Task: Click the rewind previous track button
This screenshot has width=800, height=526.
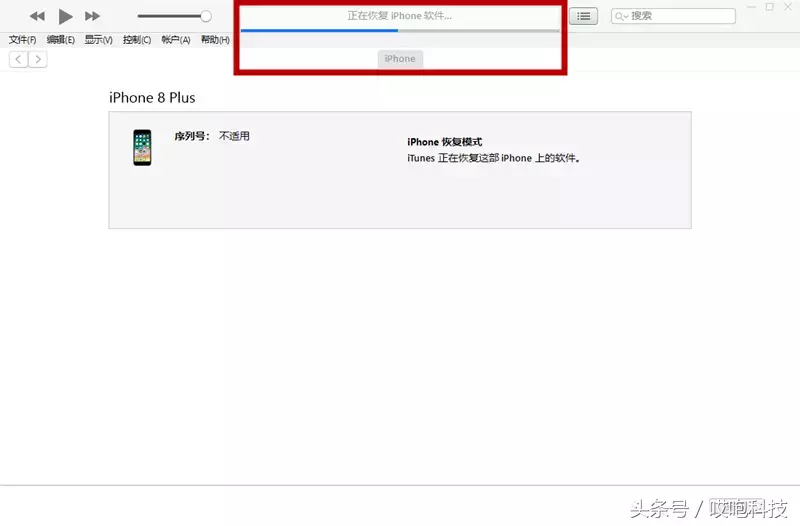Action: 37,16
